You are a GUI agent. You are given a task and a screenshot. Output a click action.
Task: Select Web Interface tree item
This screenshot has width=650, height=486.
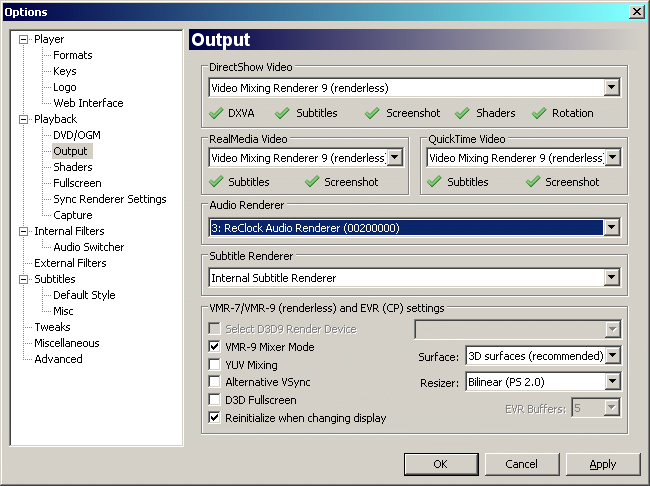[88, 103]
